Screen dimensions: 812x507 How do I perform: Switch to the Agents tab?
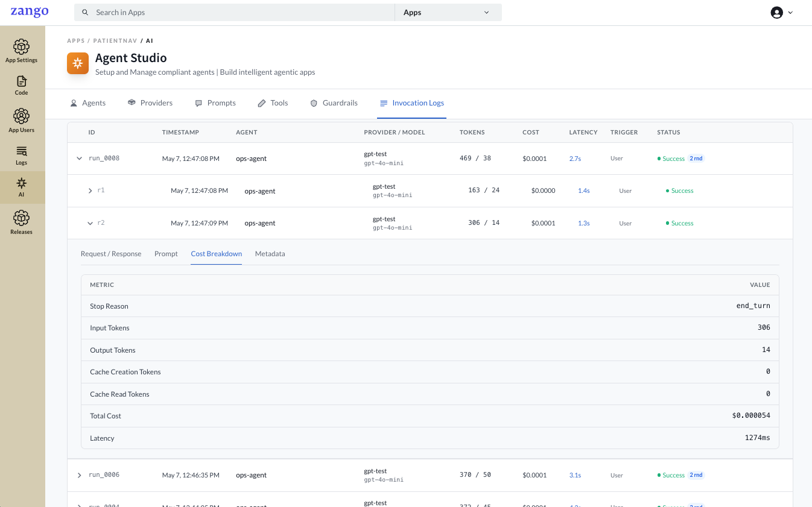click(87, 103)
